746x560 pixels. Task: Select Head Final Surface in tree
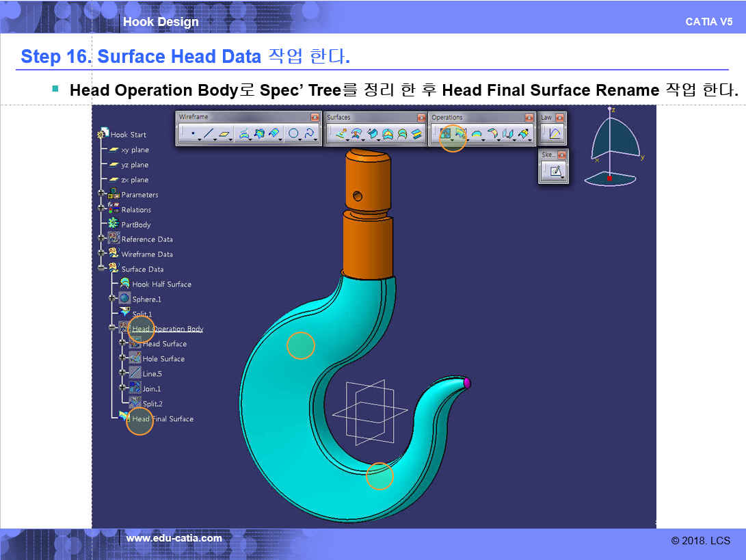163,419
